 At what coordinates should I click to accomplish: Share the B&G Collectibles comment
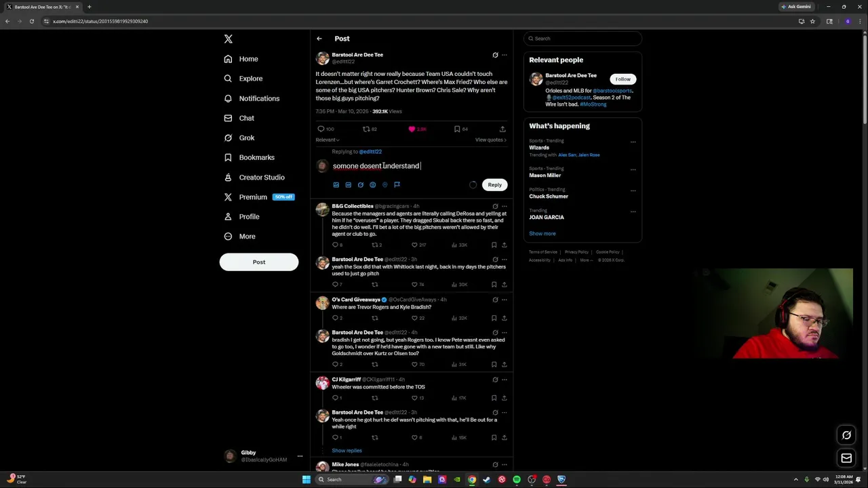click(x=504, y=245)
